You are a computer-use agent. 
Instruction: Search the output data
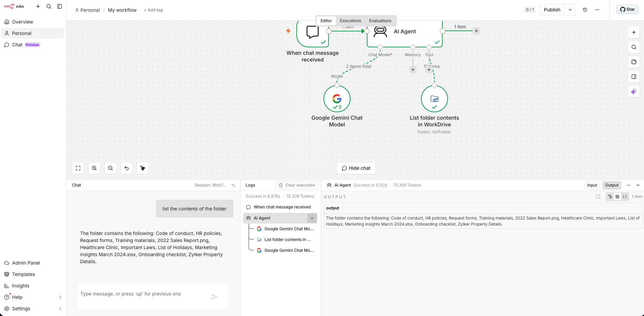pos(598,197)
